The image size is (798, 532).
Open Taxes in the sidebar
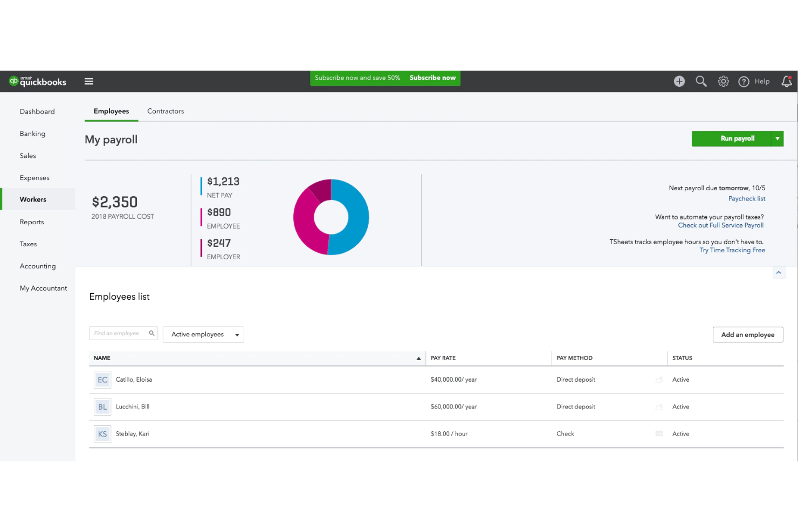(x=29, y=244)
